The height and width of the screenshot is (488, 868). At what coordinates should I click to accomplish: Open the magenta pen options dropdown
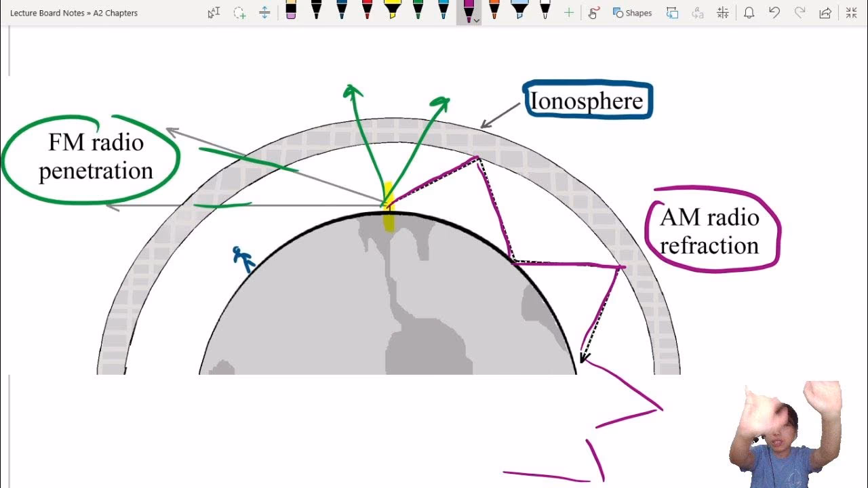coord(477,20)
